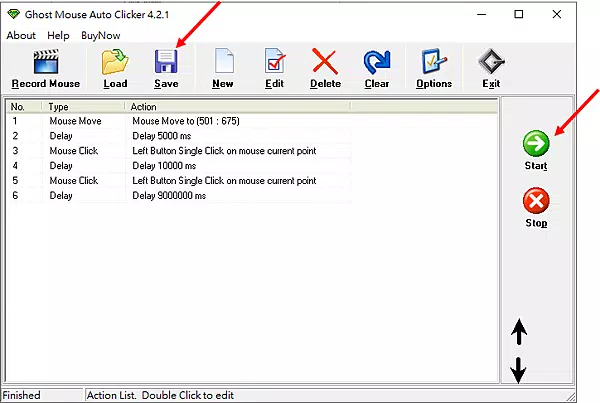The image size is (600, 403).
Task: Click the Start text label
Action: [536, 166]
